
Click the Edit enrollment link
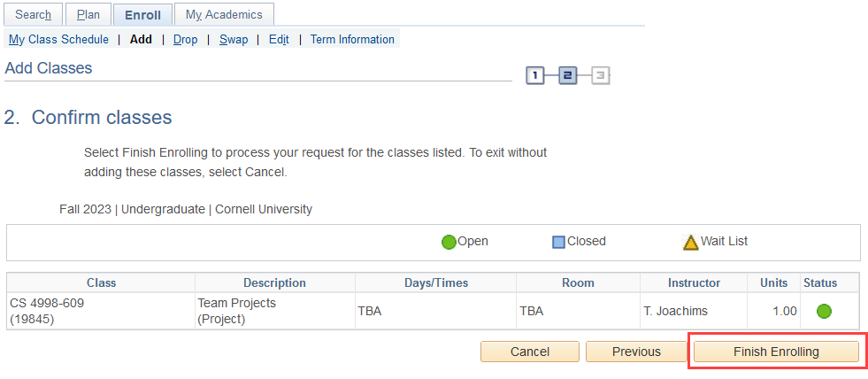pos(279,40)
